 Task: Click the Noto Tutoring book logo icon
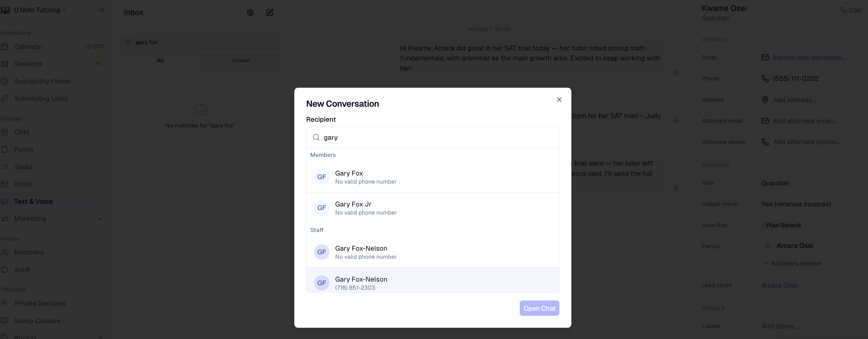pos(5,10)
